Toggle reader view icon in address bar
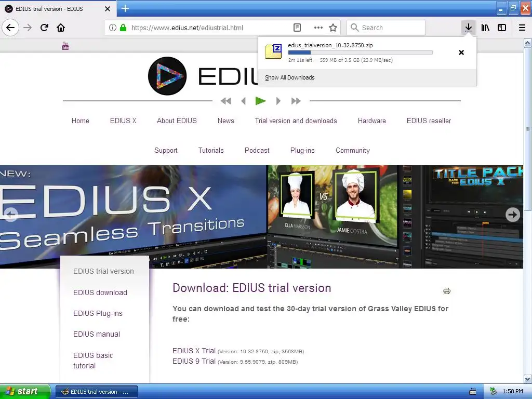The width and height of the screenshot is (532, 399). [297, 28]
